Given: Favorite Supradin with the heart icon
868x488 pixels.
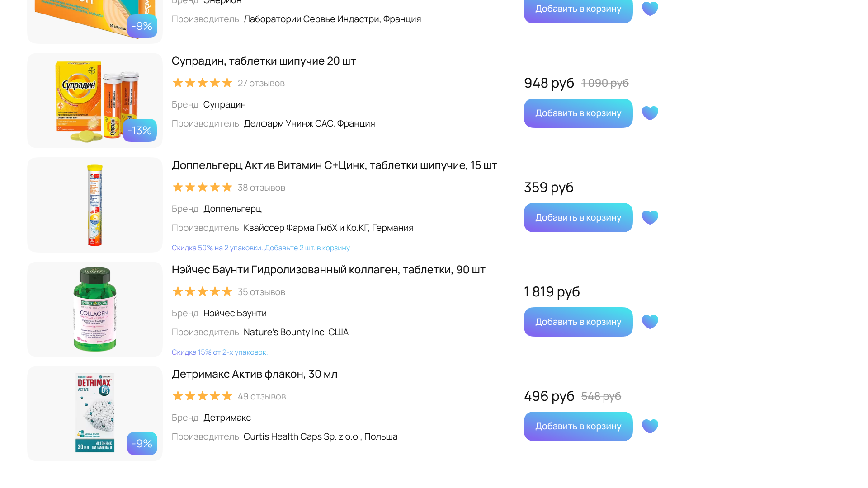Looking at the screenshot, I should [x=650, y=113].
